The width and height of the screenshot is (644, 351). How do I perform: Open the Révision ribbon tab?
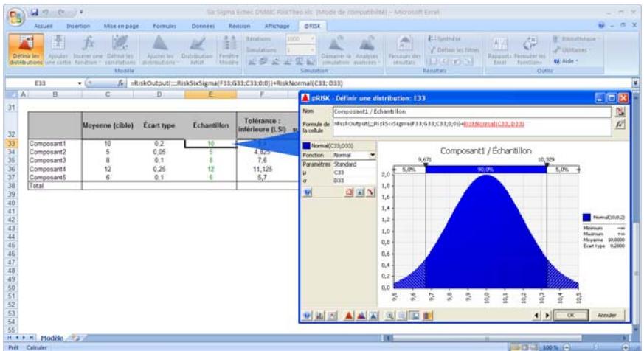point(240,27)
